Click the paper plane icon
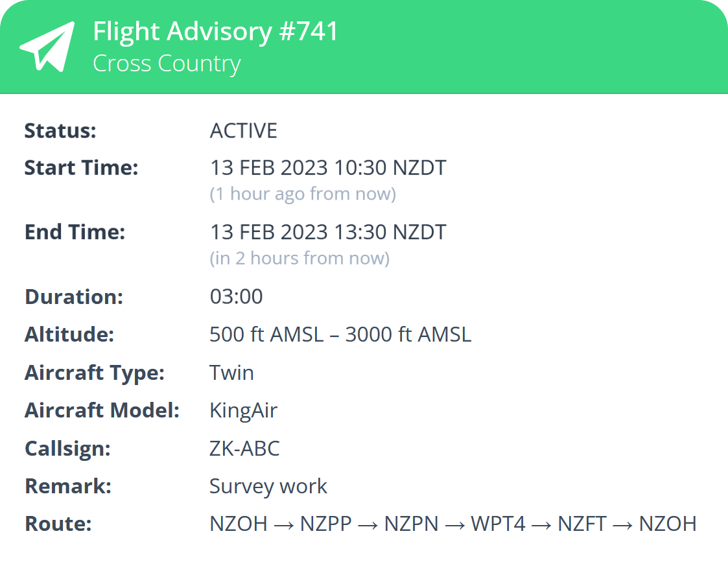Image resolution: width=728 pixels, height=562 pixels. click(x=47, y=47)
